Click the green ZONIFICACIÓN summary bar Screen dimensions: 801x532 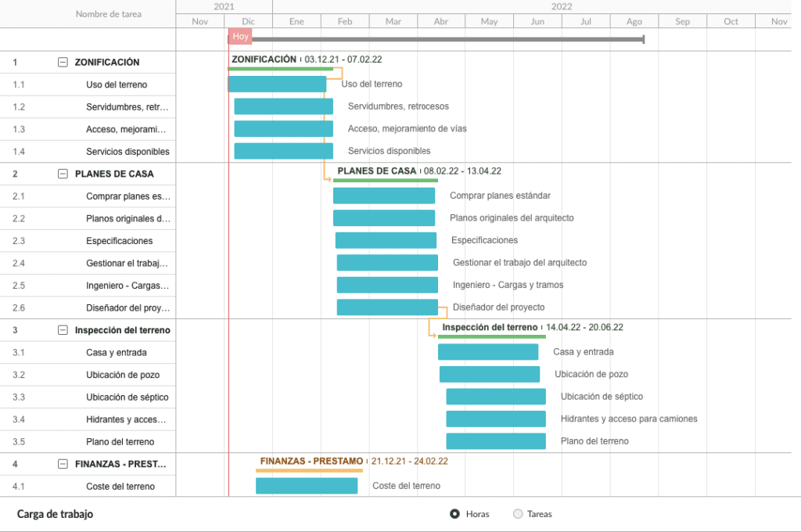click(x=281, y=69)
